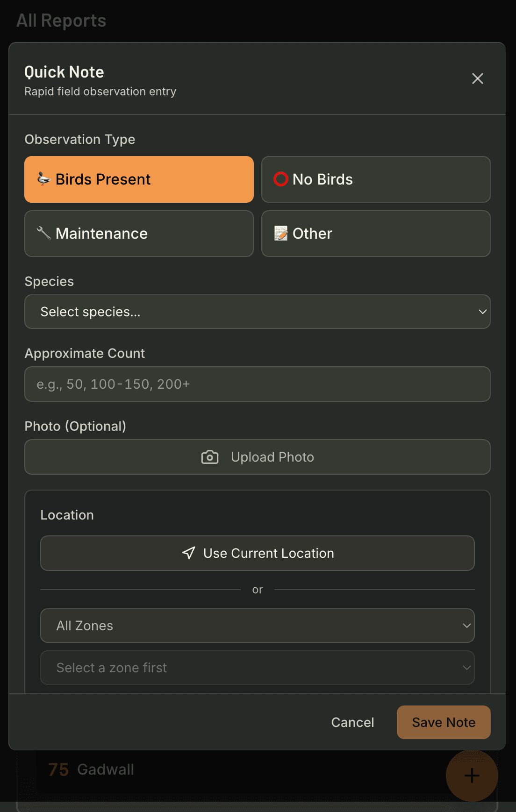Focus the Approximate Count input field
This screenshot has width=516, height=812.
click(x=257, y=384)
